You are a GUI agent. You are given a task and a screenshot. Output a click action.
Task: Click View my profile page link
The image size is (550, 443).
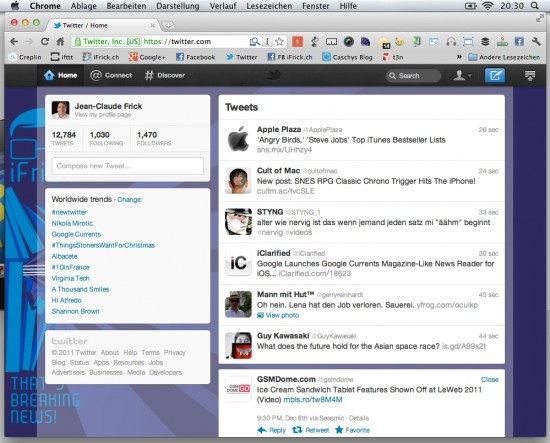coord(103,115)
